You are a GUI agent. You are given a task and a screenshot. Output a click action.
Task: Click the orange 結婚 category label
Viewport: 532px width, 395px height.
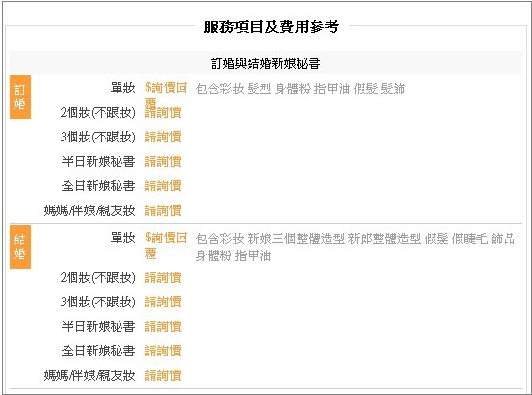pos(21,247)
